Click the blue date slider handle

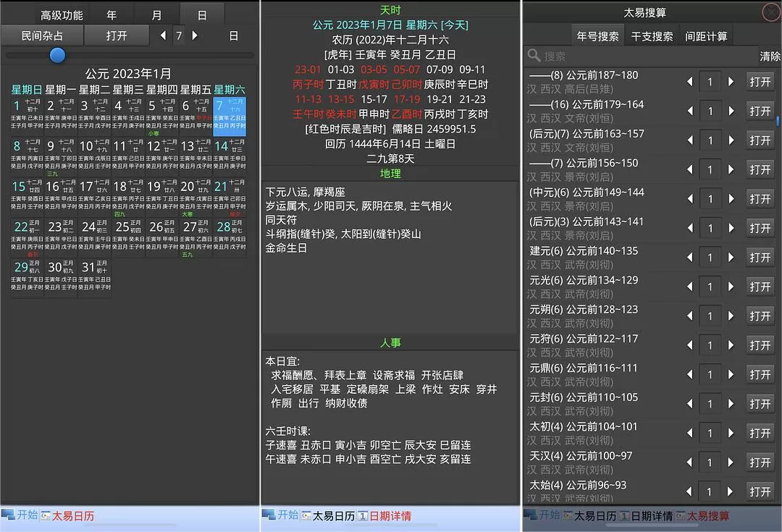(x=58, y=55)
